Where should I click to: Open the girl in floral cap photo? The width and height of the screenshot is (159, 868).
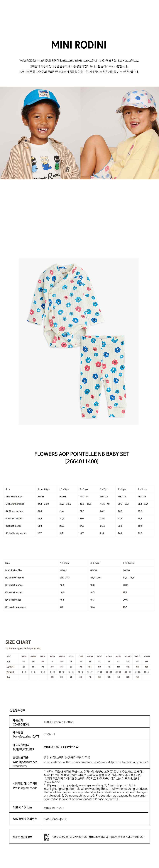pyautogui.click(x=120, y=133)
